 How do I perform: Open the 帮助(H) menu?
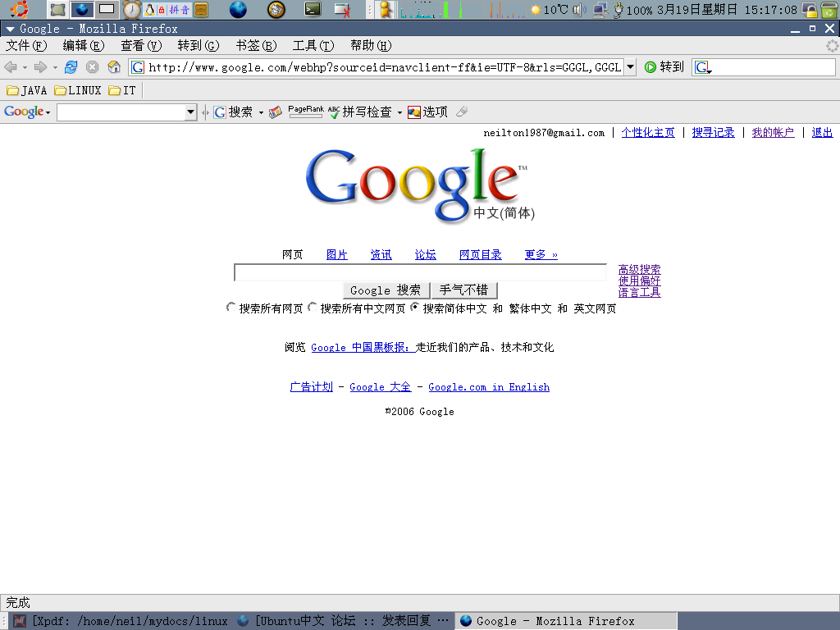click(x=371, y=46)
